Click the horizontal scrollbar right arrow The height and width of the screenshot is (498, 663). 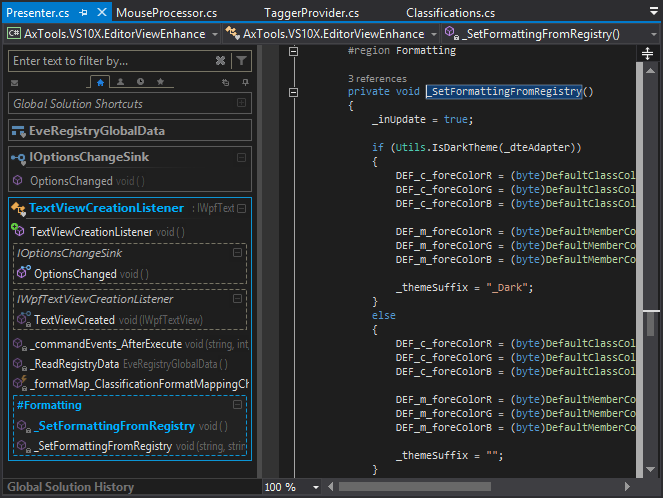pos(627,487)
